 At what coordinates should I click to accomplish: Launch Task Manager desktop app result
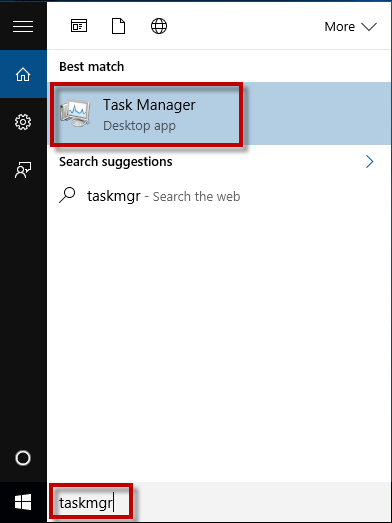(220, 114)
